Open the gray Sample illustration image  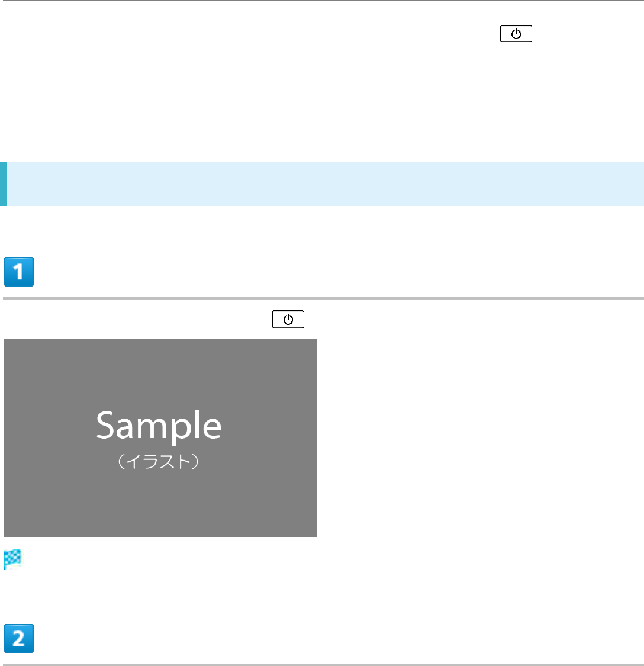[160, 438]
